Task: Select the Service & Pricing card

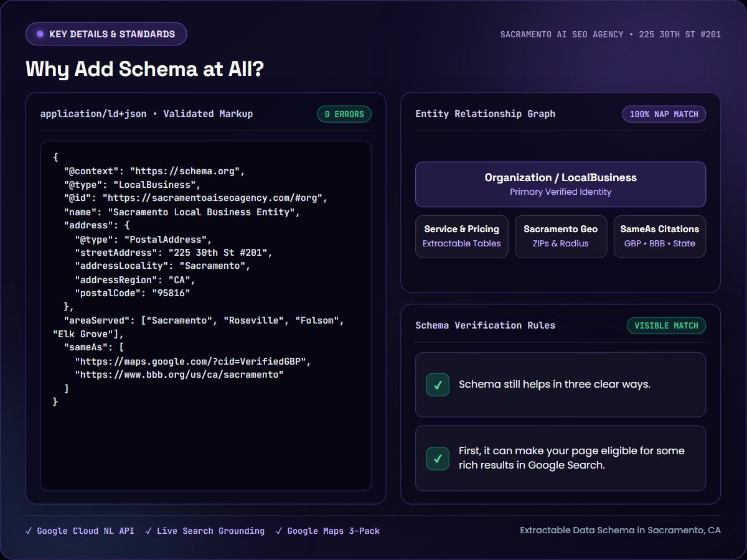Action: 461,236
